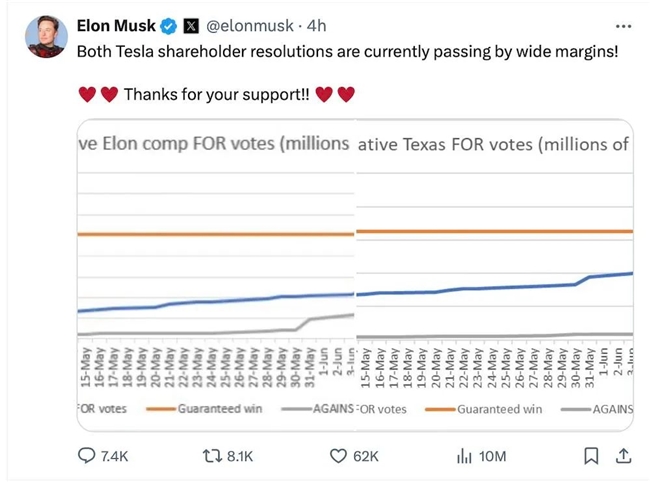This screenshot has height=482, width=650.
Task: Click the 8.1K reposts count
Action: tap(240, 456)
